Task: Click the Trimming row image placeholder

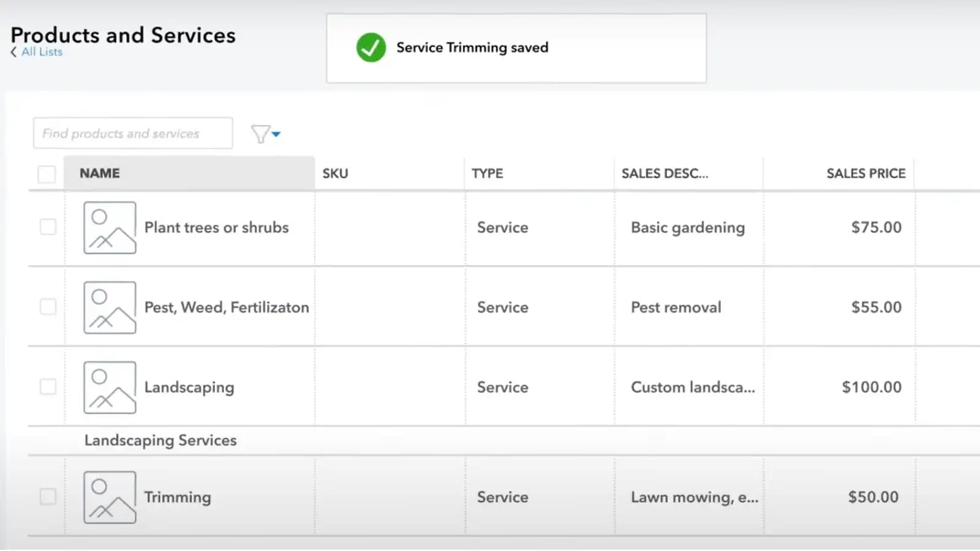Action: (x=110, y=497)
